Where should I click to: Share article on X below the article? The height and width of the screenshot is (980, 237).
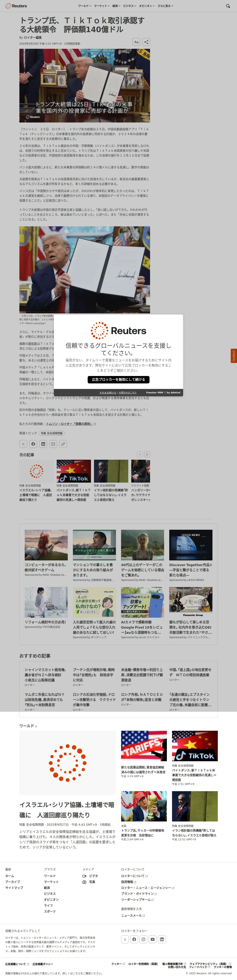pyautogui.click(x=23, y=444)
